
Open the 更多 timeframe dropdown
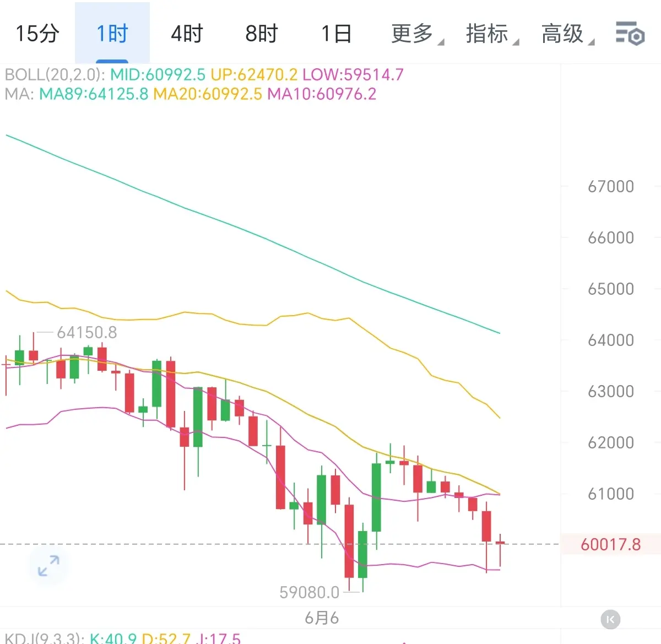417,34
